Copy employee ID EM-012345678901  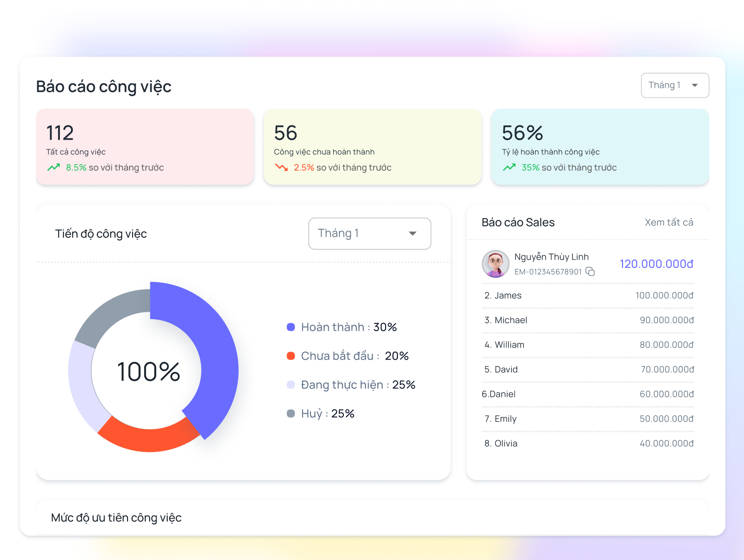590,271
